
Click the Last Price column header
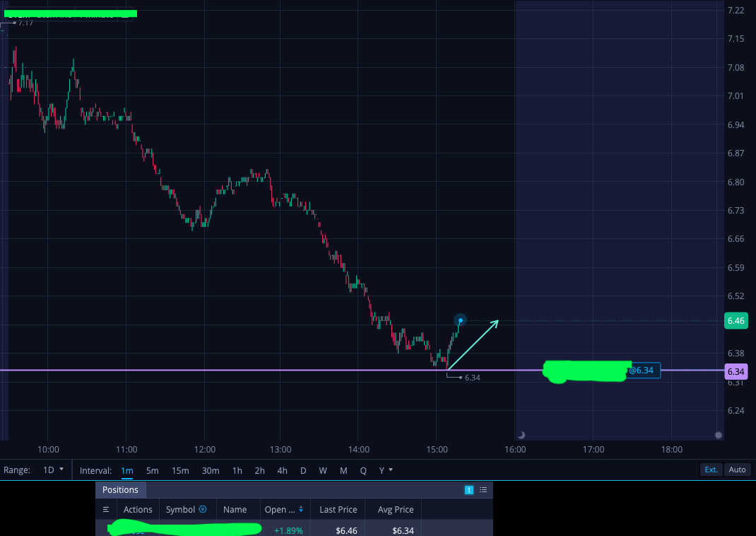coord(338,509)
